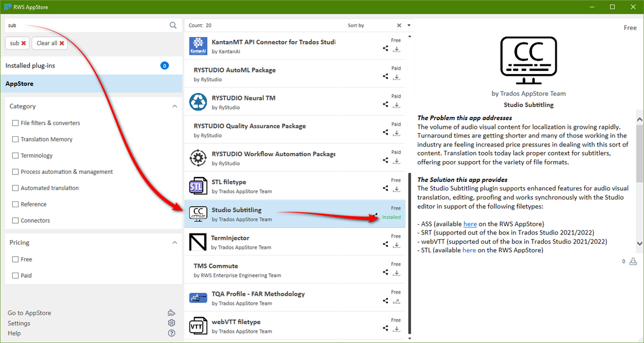
Task: Share the TQA Profile - FAR Methodology plugin
Action: [385, 300]
